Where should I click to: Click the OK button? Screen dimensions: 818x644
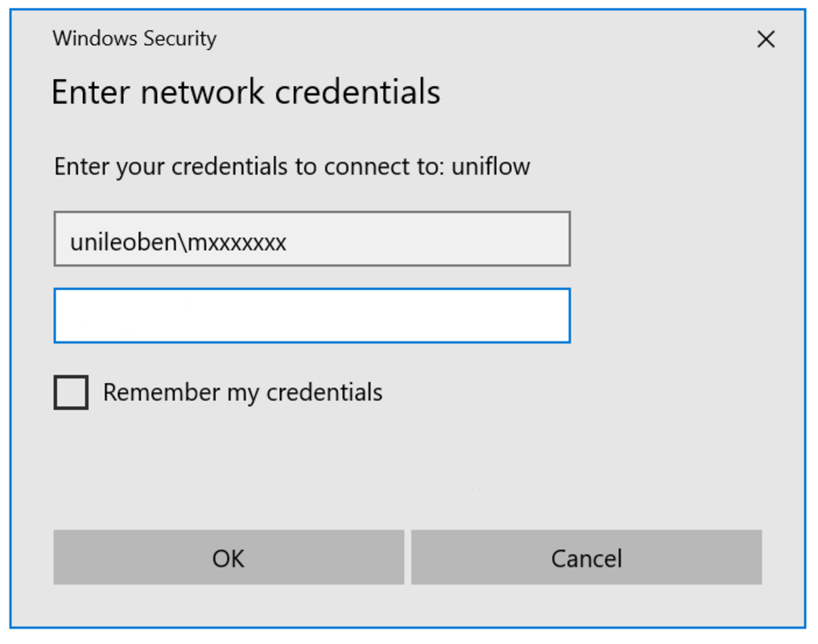[x=229, y=557]
